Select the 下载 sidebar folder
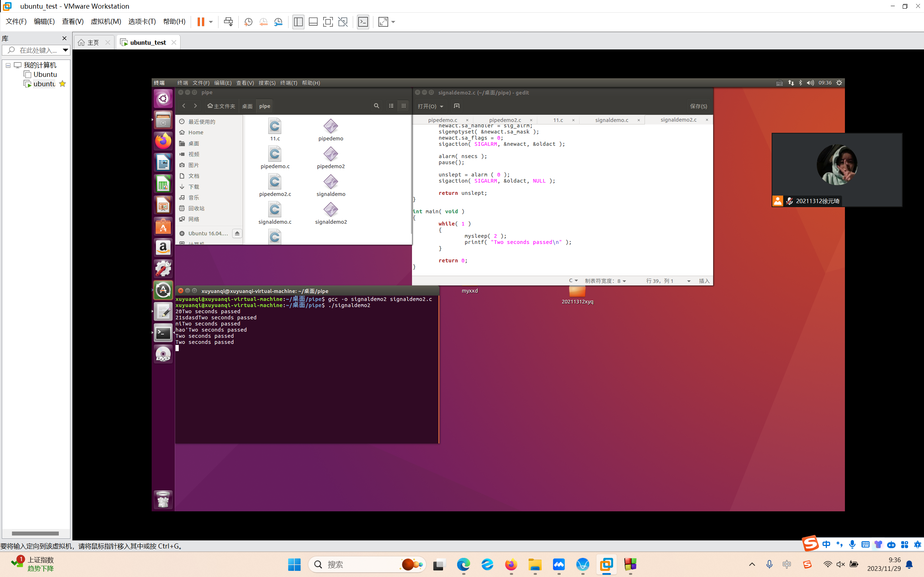This screenshot has width=924, height=577. pyautogui.click(x=194, y=187)
